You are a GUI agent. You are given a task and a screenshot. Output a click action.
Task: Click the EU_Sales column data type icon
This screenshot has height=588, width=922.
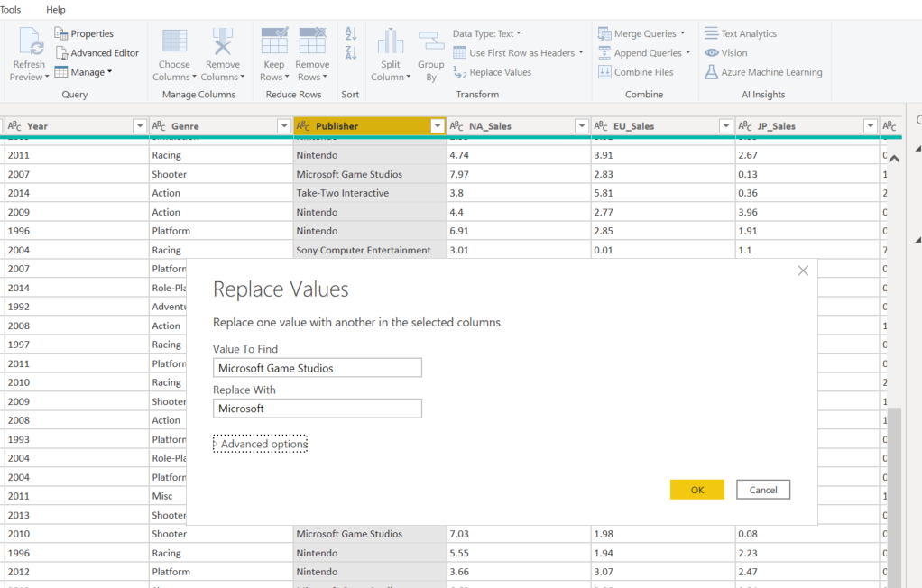coord(601,126)
